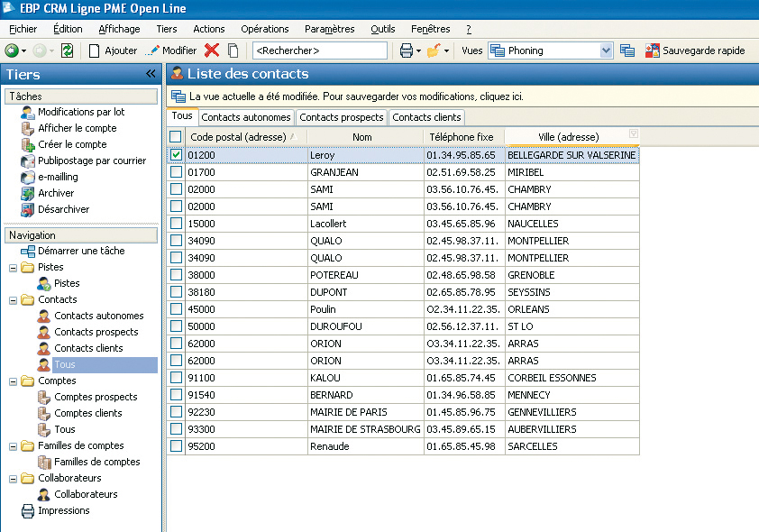
Task: Uncheck the Leroy row checkbox
Action: 176,155
